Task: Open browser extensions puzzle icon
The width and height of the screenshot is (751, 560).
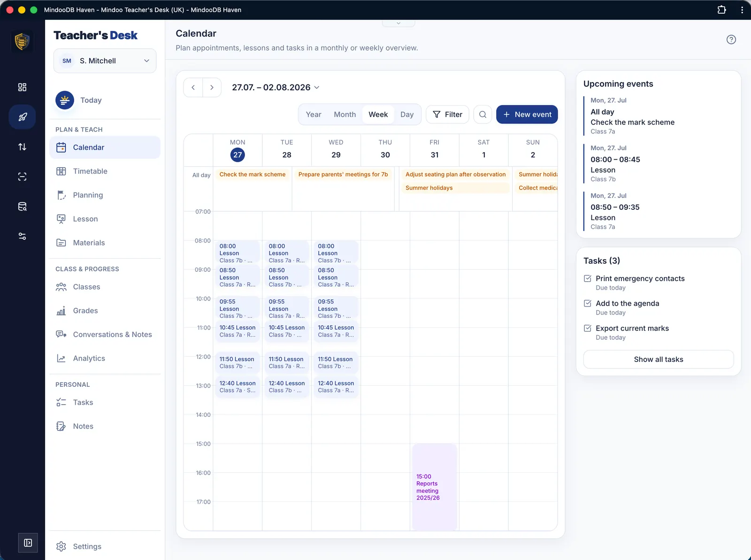Action: click(721, 10)
